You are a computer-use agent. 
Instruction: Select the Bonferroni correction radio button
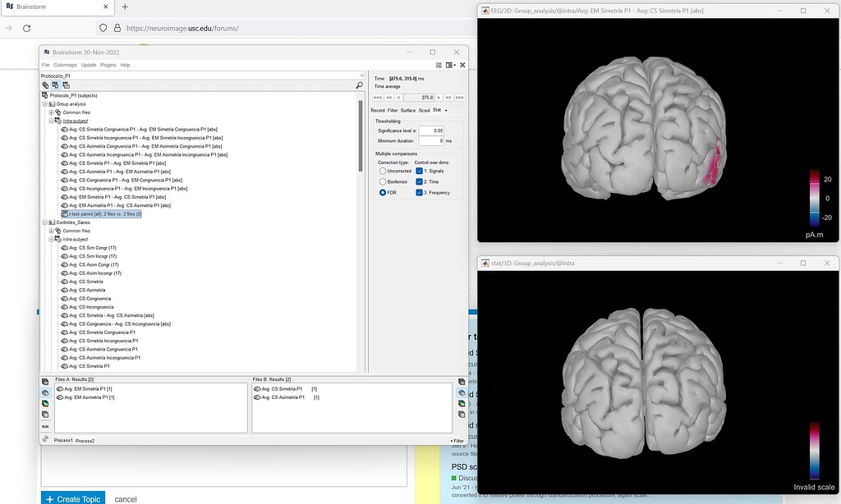pos(383,181)
